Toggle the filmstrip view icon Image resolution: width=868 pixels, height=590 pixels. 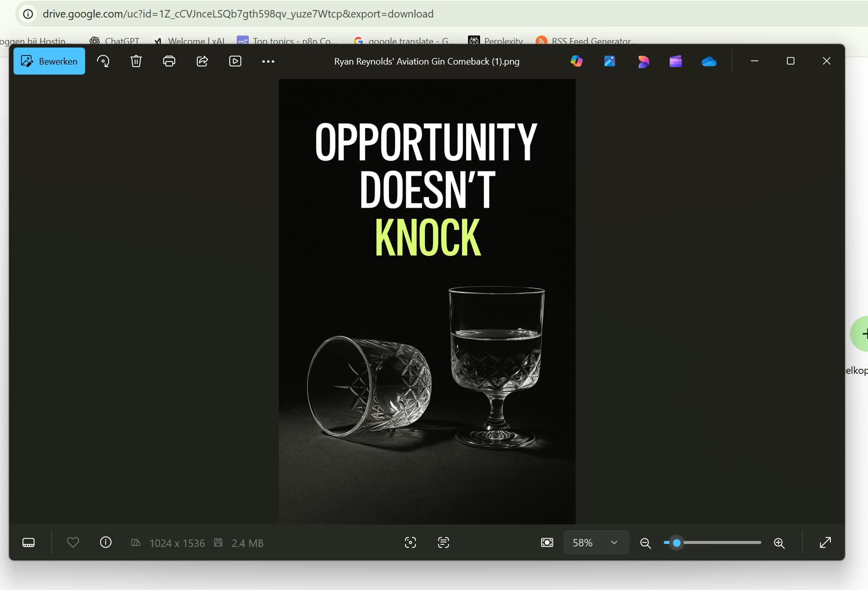[29, 542]
